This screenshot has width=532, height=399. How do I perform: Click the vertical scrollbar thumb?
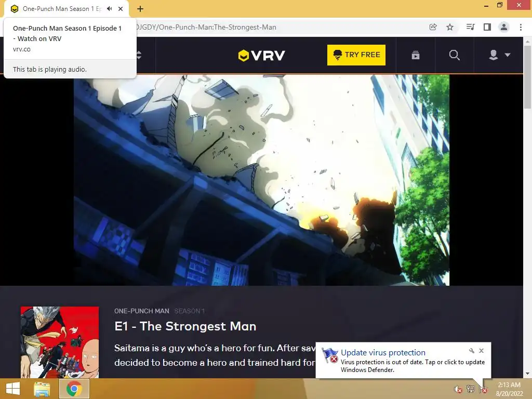527,77
